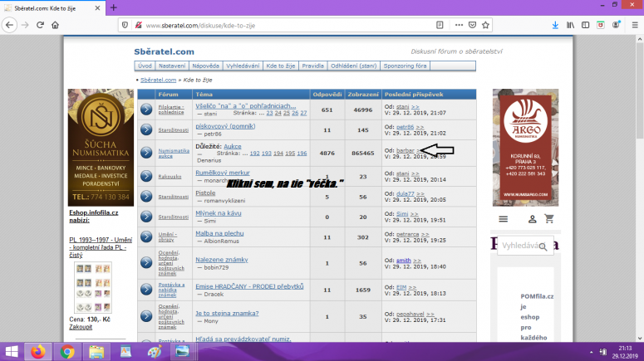Follow Sběratel.com breadcrumb link
This screenshot has height=361, width=644.
[x=158, y=80]
